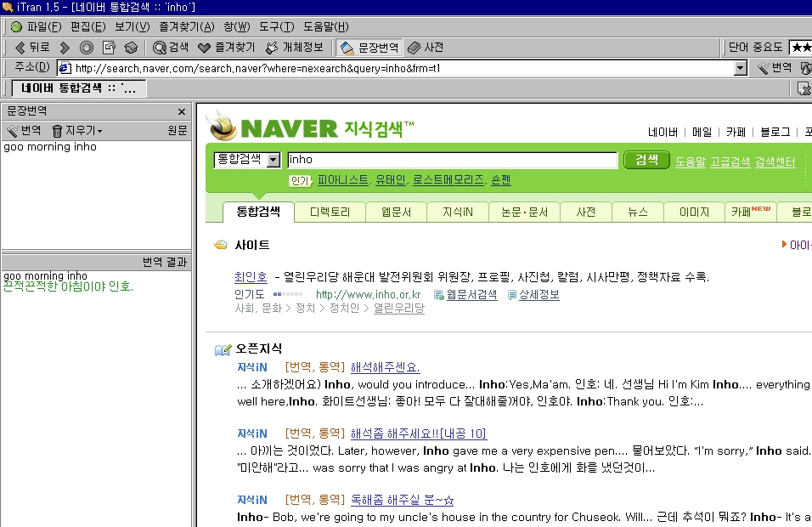Image resolution: width=812 pixels, height=527 pixels.
Task: Click the address bar URL field
Action: click(x=403, y=68)
